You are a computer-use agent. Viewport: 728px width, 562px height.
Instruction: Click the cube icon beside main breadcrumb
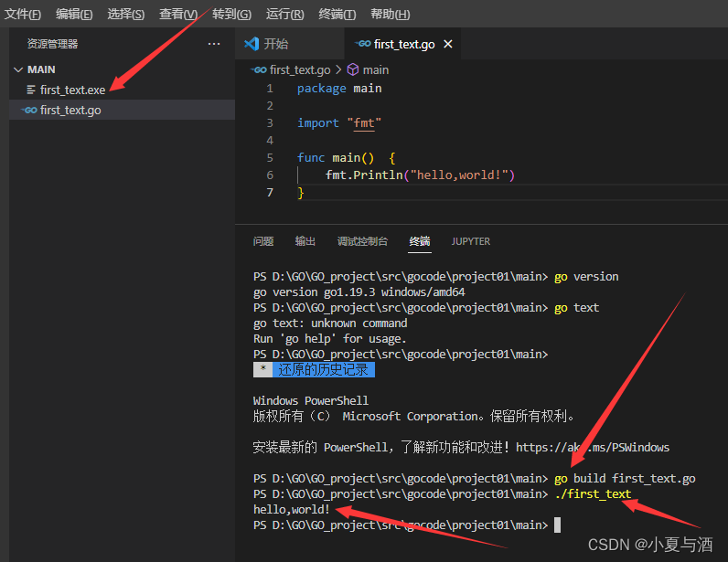pos(353,69)
